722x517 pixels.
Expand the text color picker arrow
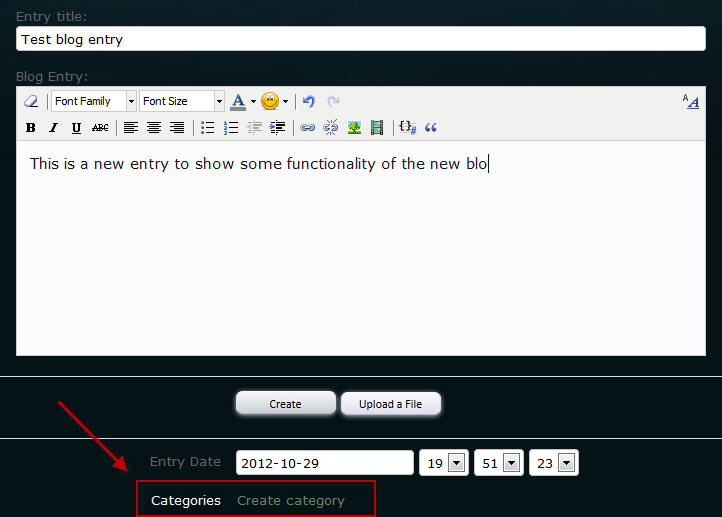253,101
